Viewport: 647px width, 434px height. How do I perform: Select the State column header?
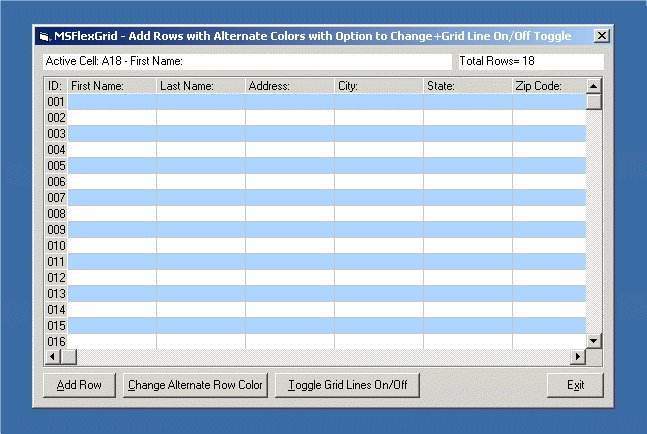(468, 86)
